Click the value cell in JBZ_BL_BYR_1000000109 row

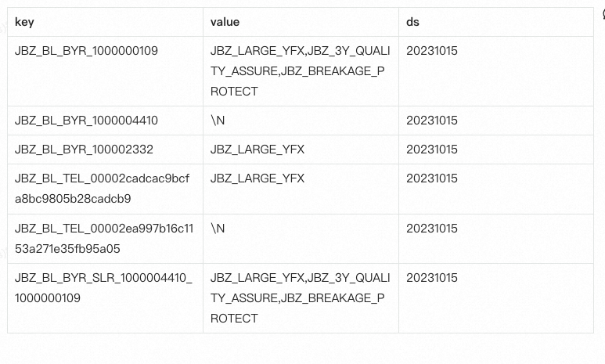pos(300,71)
